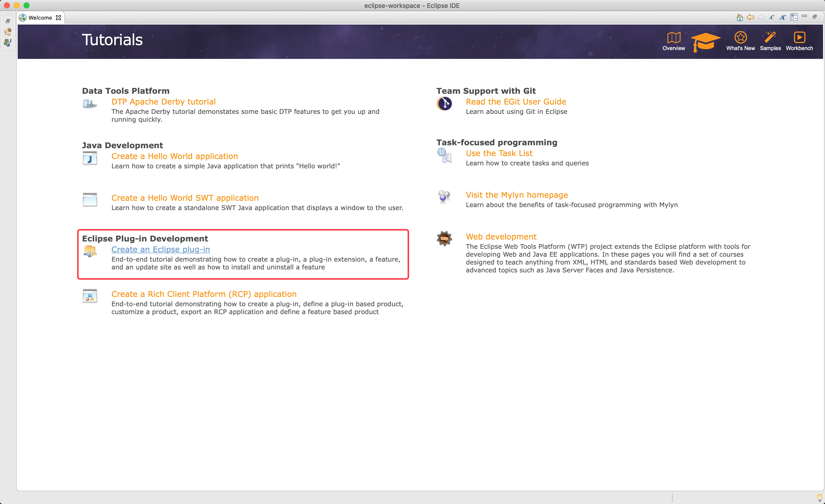Restore the minimized stack in left trim
825x504 pixels.
click(x=8, y=21)
